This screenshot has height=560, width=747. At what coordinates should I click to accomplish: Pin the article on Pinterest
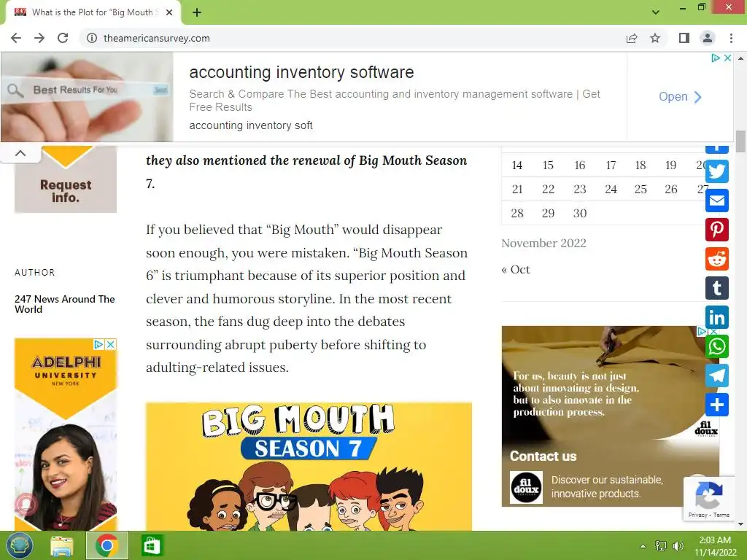point(716,230)
